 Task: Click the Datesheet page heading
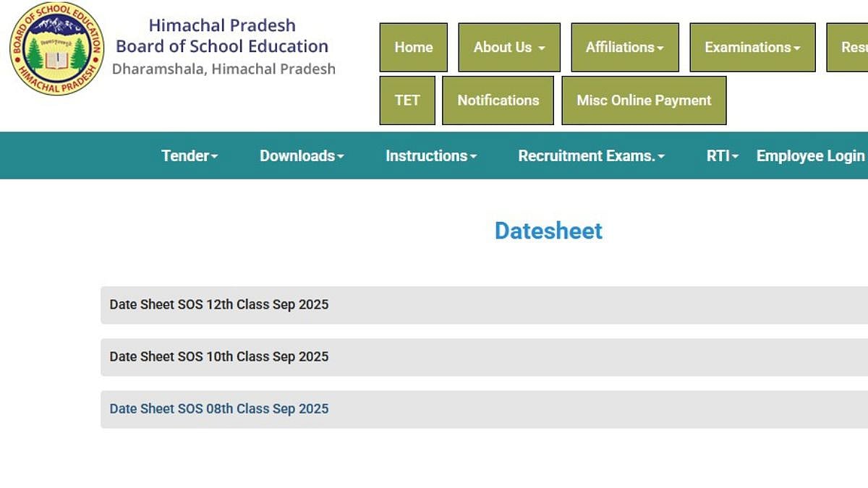point(548,231)
